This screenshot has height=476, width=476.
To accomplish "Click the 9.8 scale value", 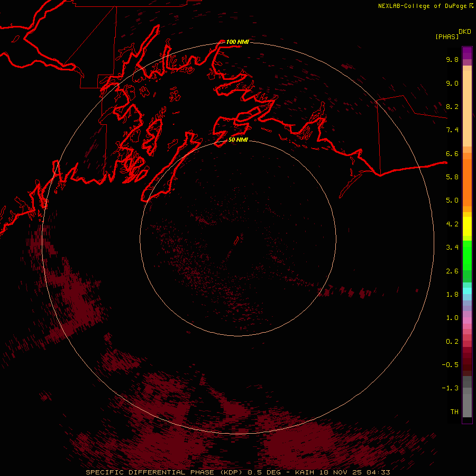I will click(x=452, y=59).
